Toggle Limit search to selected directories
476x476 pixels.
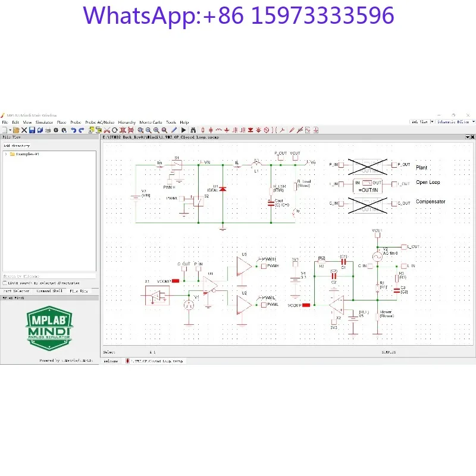point(5,283)
